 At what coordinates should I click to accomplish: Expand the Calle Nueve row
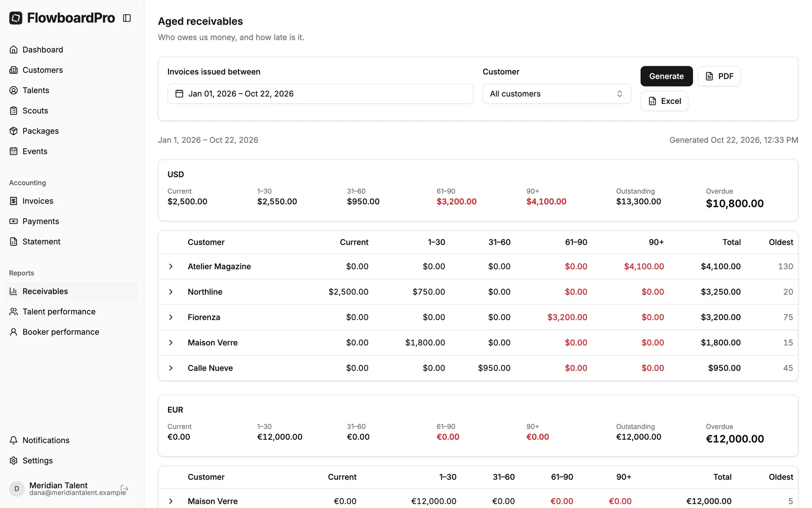(171, 368)
